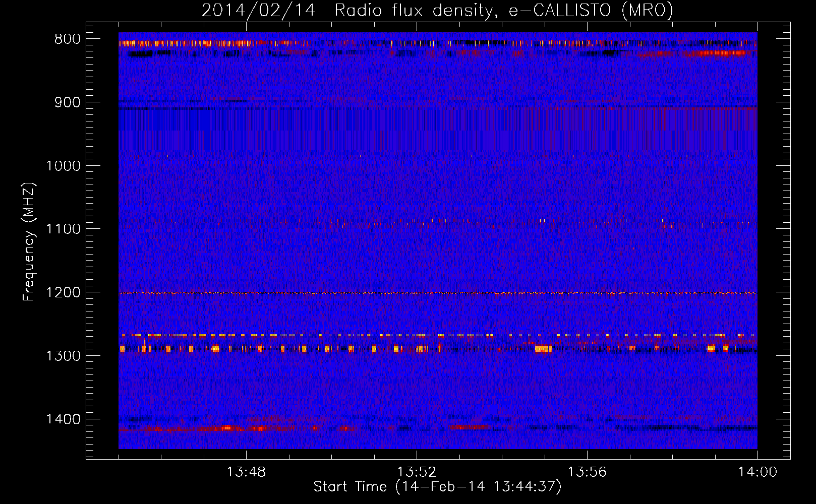Click the 'Frequency (MHZ)' axis title
The width and height of the screenshot is (816, 504).
(x=29, y=242)
